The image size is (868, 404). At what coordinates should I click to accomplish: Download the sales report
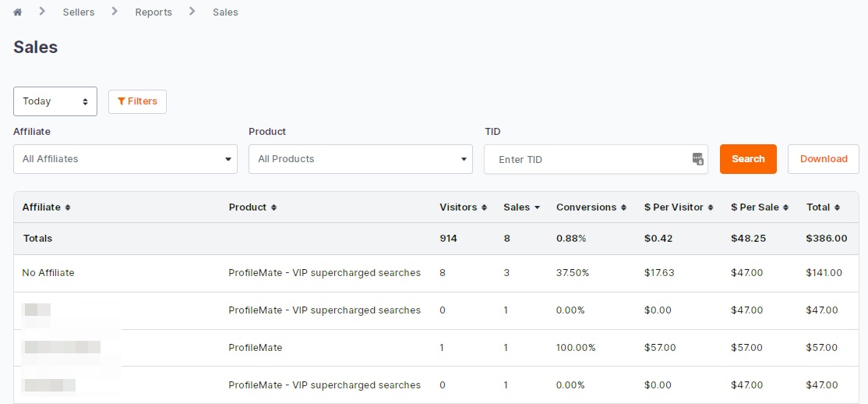coord(823,159)
